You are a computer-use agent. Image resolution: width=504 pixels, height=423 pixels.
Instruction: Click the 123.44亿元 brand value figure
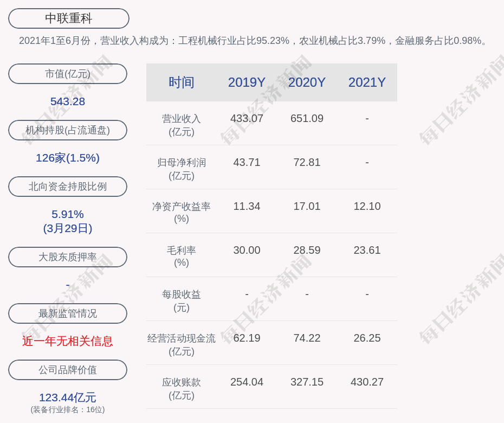click(68, 398)
